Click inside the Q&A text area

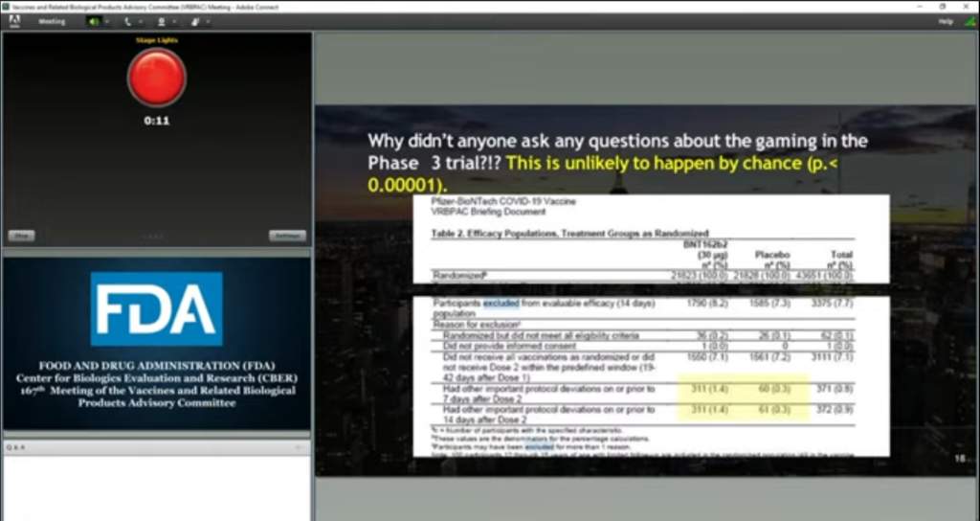click(x=156, y=487)
